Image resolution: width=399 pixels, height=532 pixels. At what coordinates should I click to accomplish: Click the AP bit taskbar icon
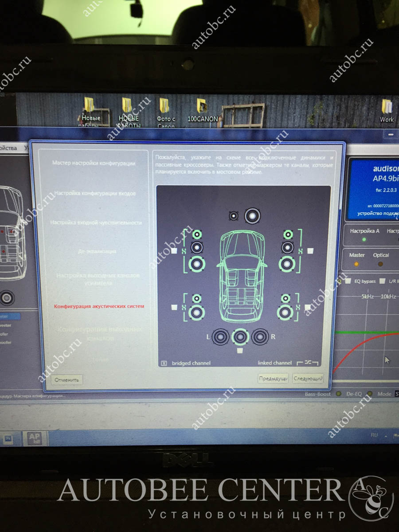34,438
